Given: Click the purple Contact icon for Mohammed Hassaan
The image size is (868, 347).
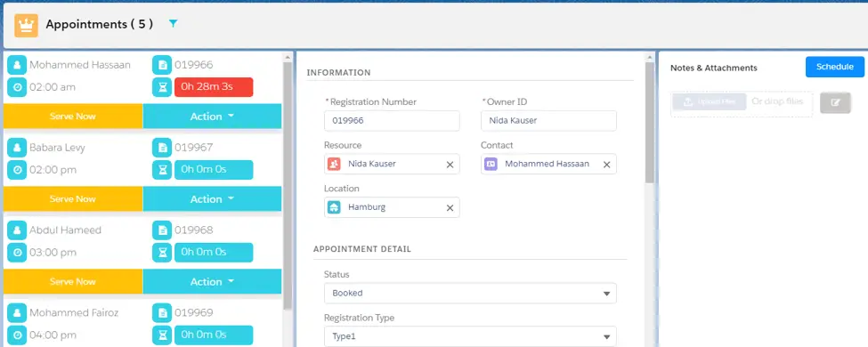Looking at the screenshot, I should 491,164.
